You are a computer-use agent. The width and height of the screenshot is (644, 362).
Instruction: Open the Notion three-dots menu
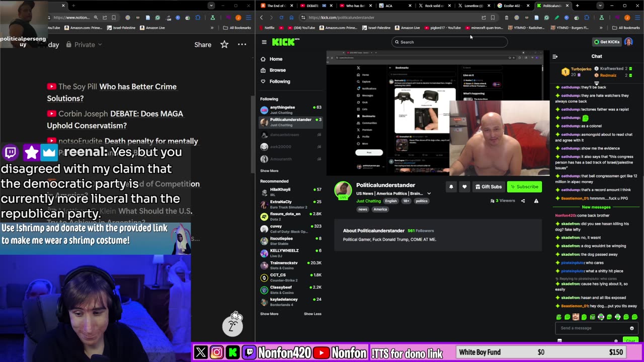coord(242,44)
